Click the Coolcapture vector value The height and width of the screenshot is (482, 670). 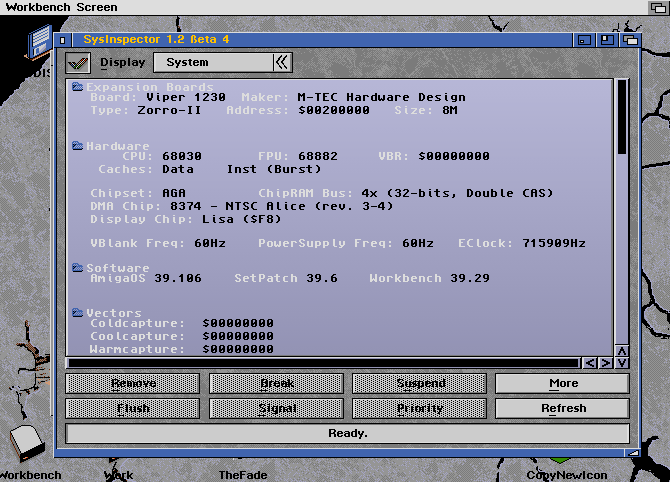point(238,336)
